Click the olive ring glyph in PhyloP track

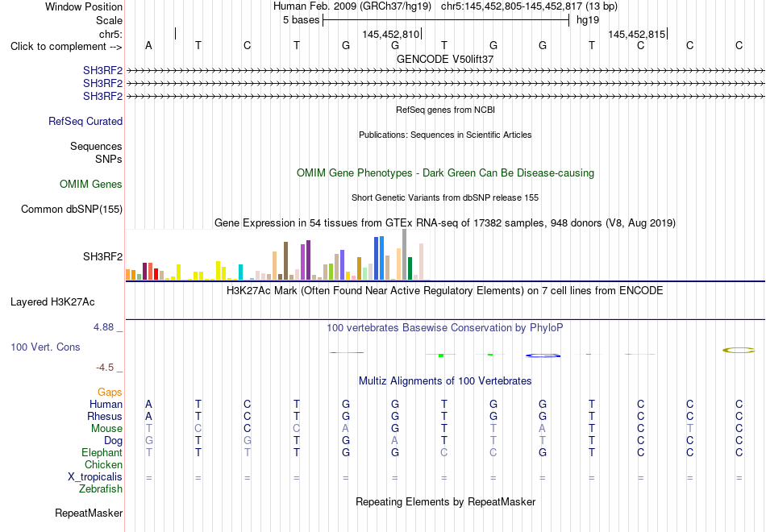(739, 351)
